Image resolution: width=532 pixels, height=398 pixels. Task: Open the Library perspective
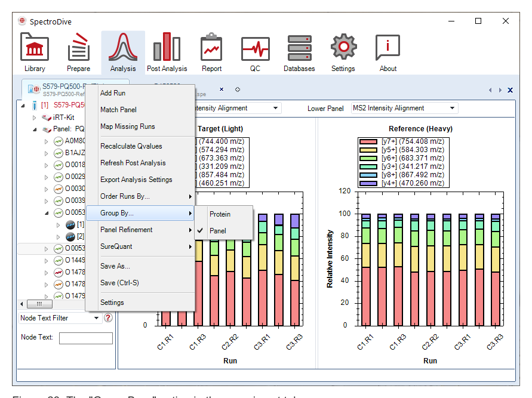click(35, 52)
